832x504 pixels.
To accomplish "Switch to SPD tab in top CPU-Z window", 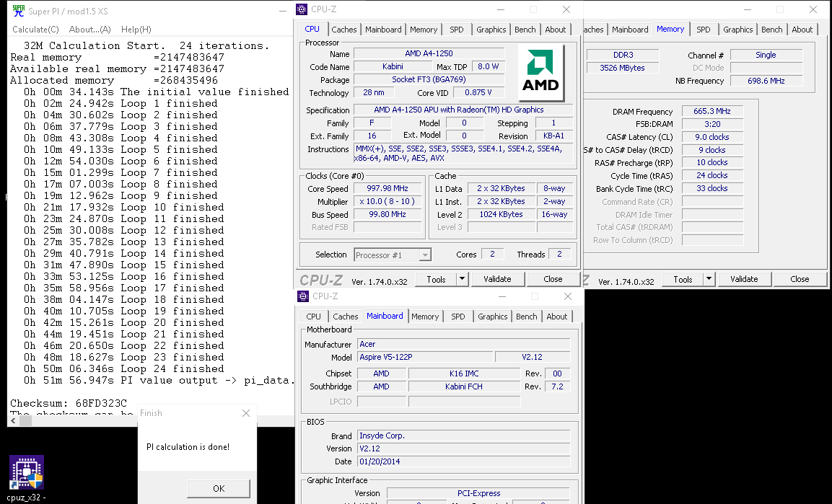I will coord(456,29).
